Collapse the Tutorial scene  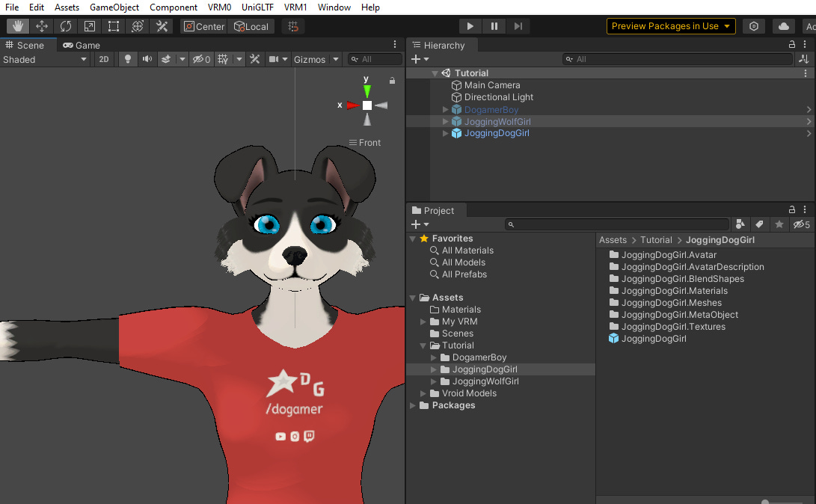click(435, 73)
